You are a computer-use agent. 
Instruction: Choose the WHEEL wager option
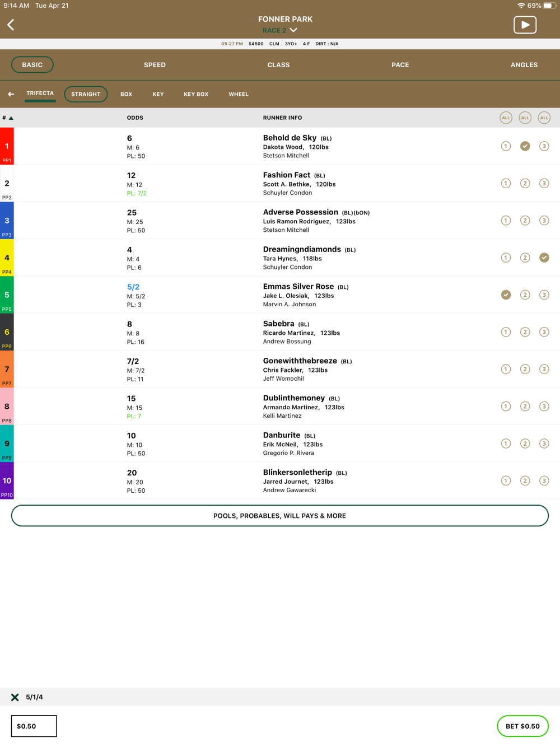click(239, 94)
